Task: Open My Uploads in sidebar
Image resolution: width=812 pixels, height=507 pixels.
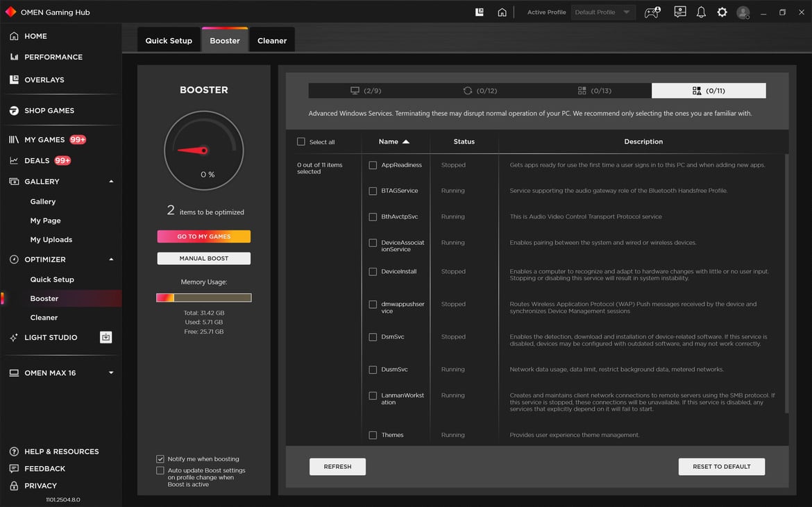Action: (51, 239)
